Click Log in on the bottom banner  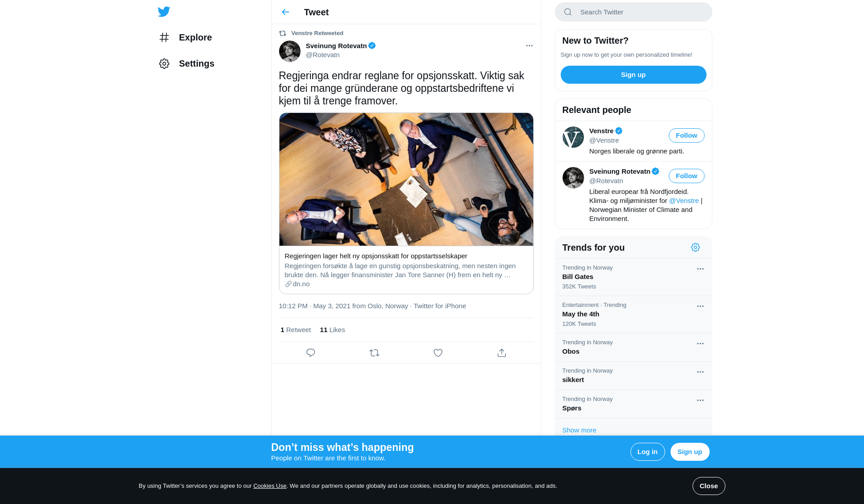click(x=648, y=452)
